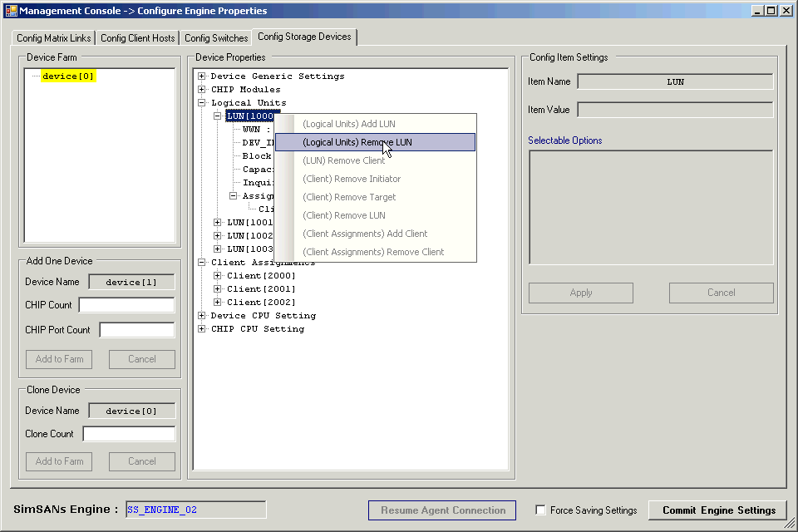This screenshot has width=798, height=532.
Task: Maximize the Management Console window
Action: [x=771, y=11]
